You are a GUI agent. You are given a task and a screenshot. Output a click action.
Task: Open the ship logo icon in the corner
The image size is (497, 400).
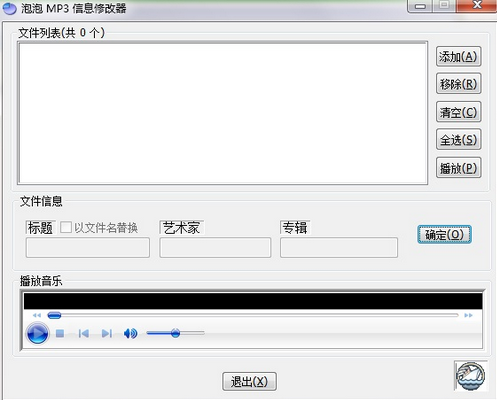point(470,376)
